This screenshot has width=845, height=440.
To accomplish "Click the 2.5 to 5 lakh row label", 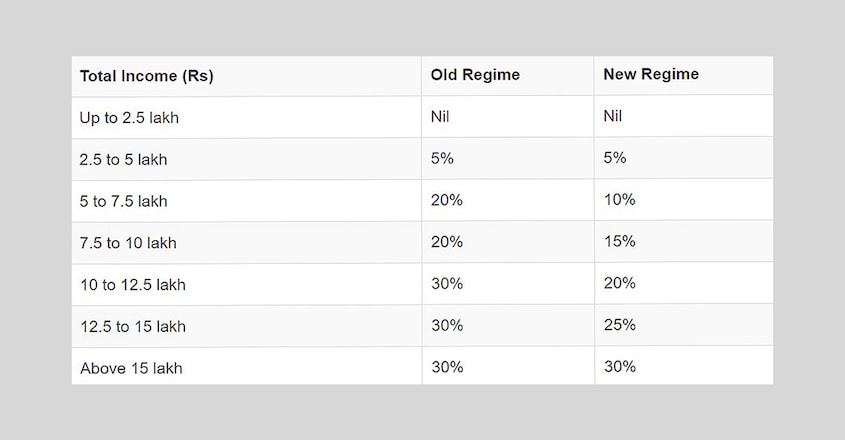I will pyautogui.click(x=123, y=160).
